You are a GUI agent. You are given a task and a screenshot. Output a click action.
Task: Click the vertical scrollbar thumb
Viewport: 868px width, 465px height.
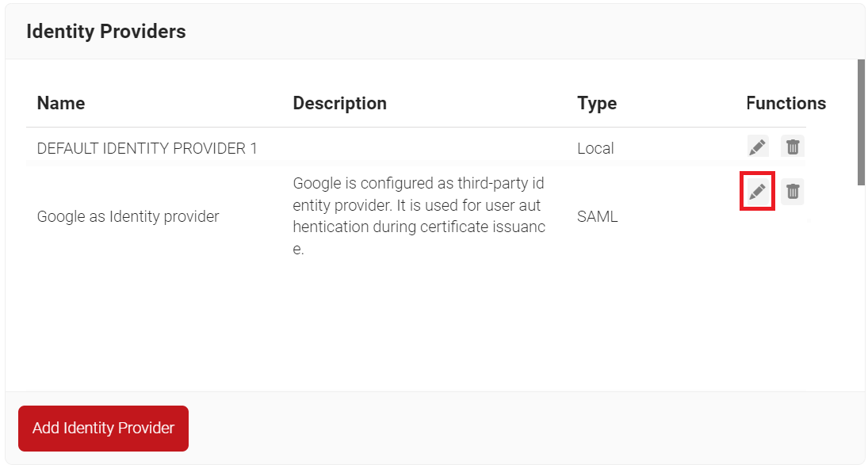pyautogui.click(x=861, y=121)
